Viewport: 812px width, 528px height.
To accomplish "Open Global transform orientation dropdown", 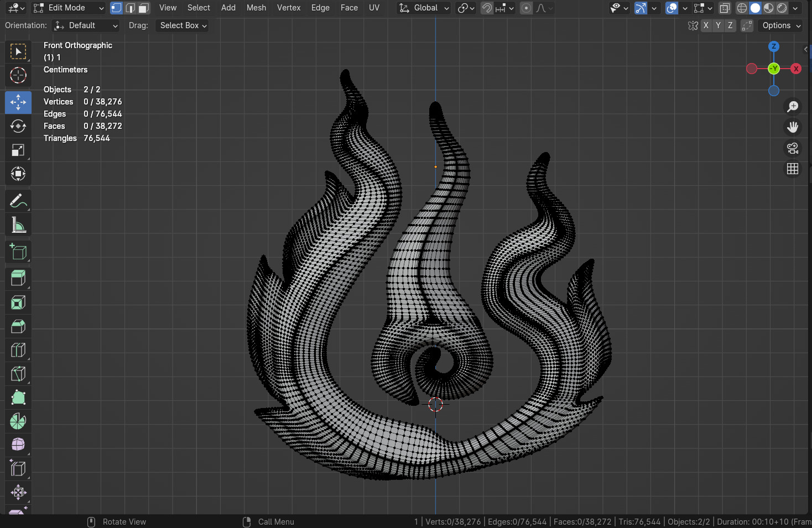I will pyautogui.click(x=424, y=8).
